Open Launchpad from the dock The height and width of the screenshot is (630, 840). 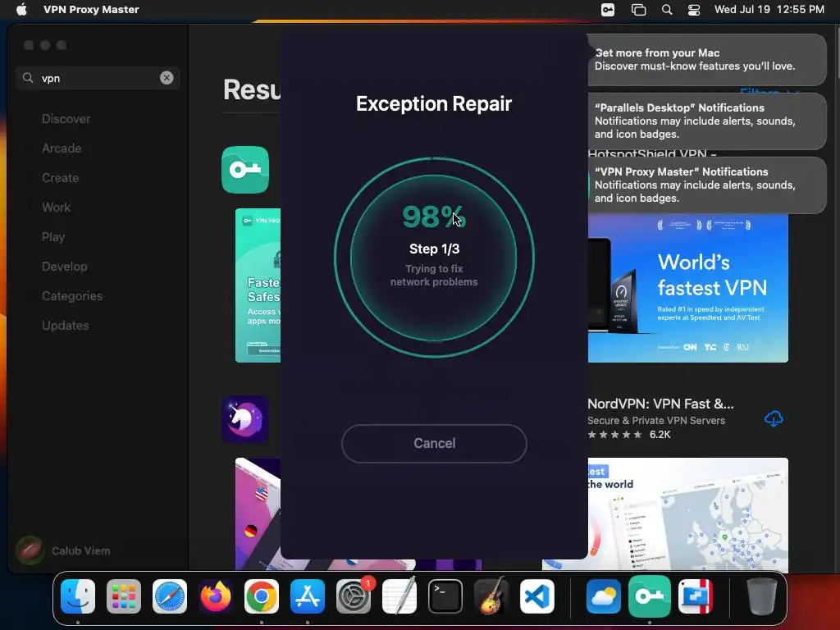124,596
